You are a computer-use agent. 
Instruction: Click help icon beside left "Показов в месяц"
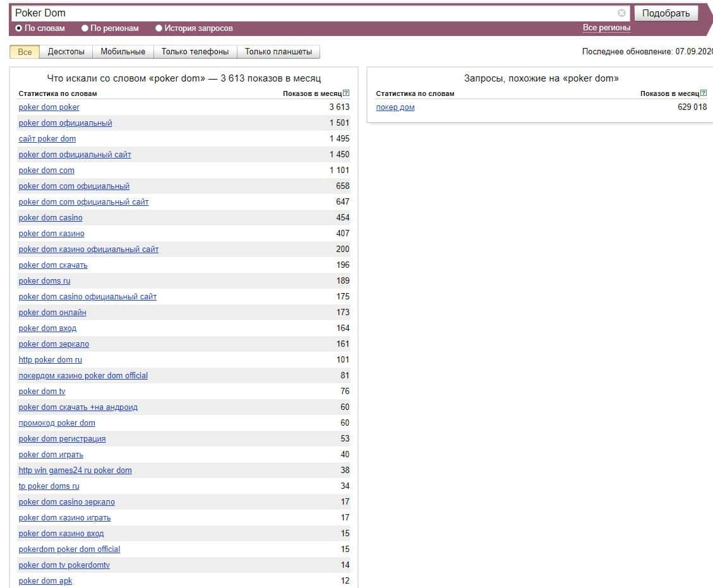(346, 93)
